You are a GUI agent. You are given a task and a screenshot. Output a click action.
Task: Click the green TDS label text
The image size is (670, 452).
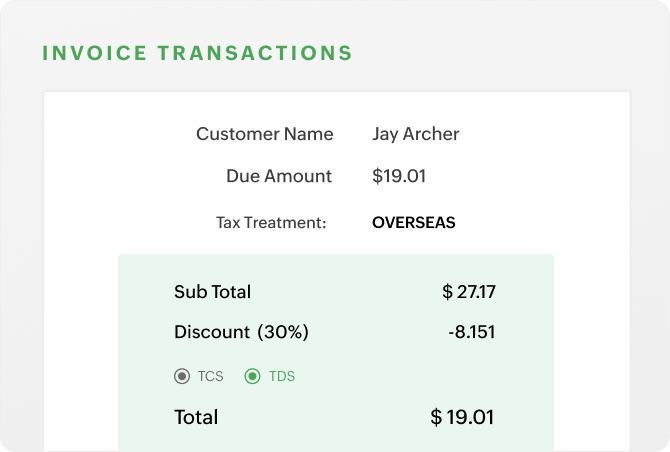click(282, 377)
